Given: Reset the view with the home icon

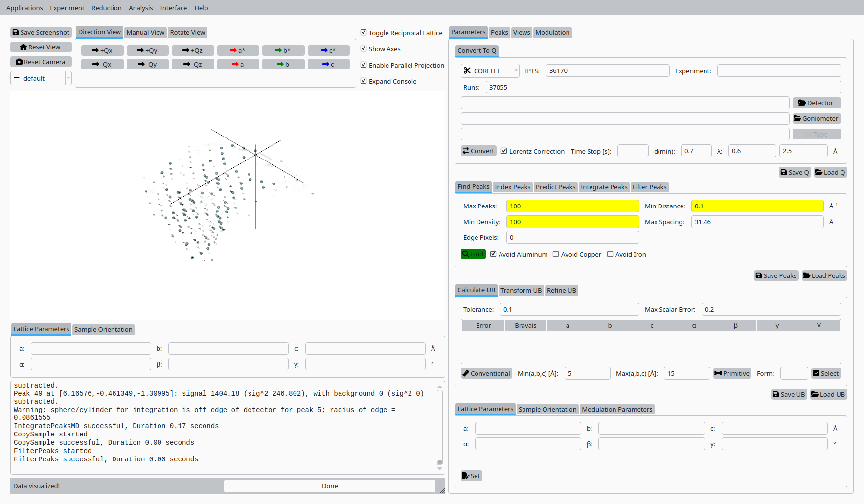Looking at the screenshot, I should click(41, 47).
